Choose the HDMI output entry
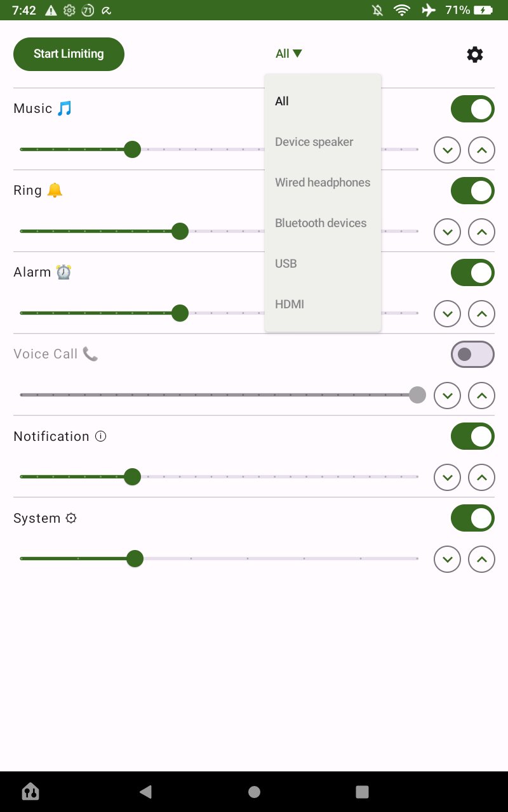The image size is (508, 812). pyautogui.click(x=290, y=304)
